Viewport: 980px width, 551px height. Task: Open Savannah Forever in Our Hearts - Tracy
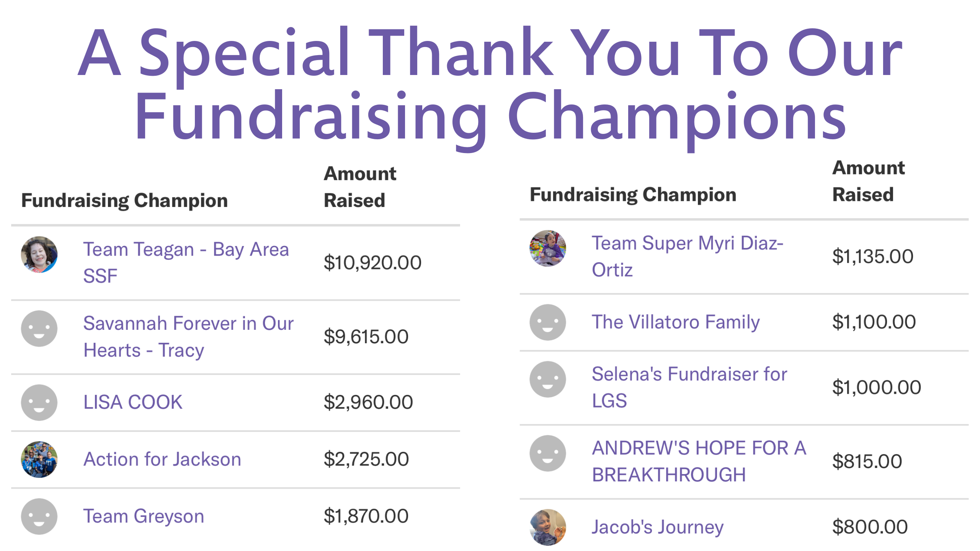click(x=188, y=337)
